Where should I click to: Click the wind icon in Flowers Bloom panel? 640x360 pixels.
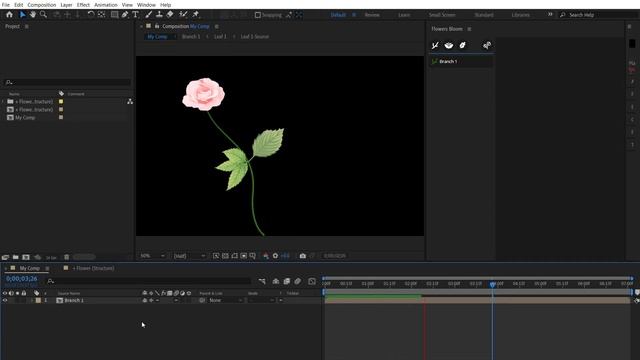click(487, 45)
